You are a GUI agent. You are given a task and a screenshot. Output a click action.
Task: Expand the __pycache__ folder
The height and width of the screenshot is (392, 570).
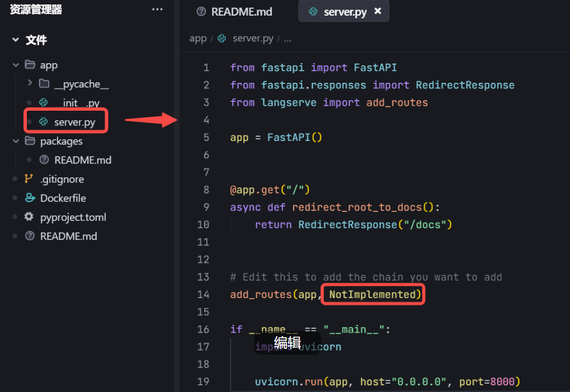click(x=30, y=84)
